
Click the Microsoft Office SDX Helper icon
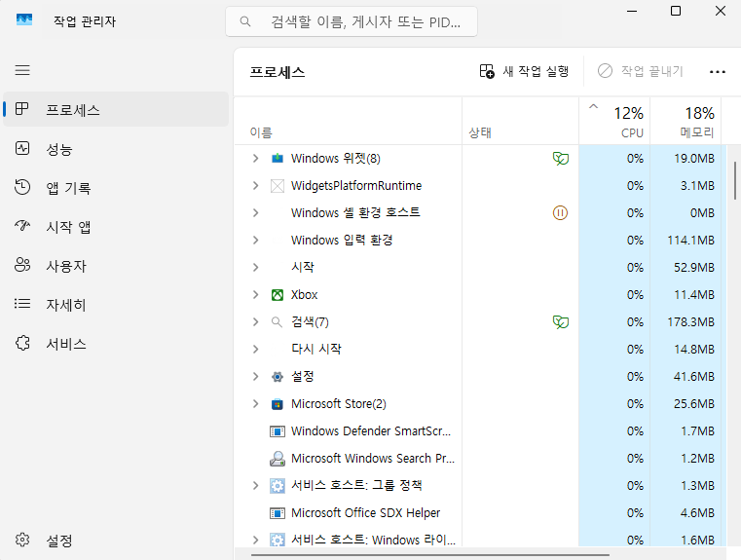click(278, 513)
